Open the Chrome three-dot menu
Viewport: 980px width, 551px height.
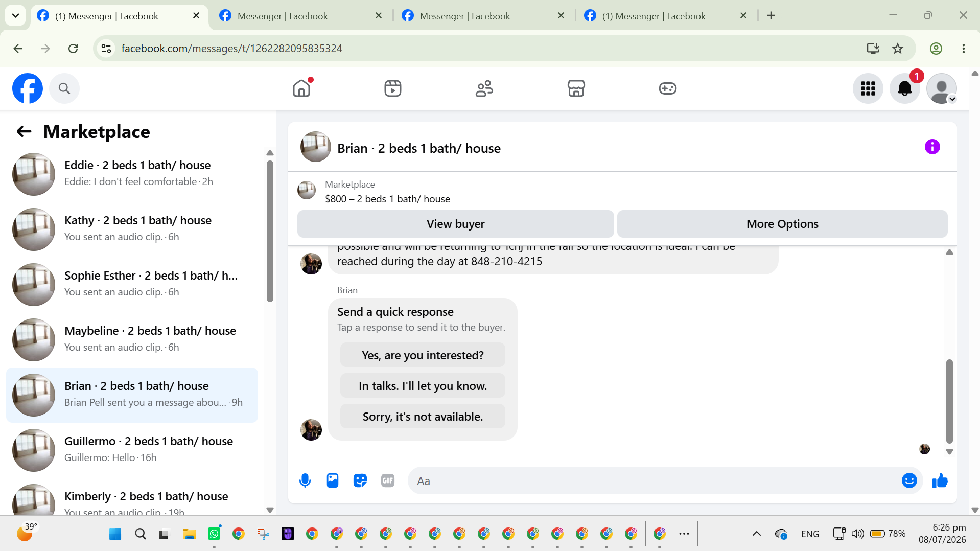pyautogui.click(x=964, y=49)
